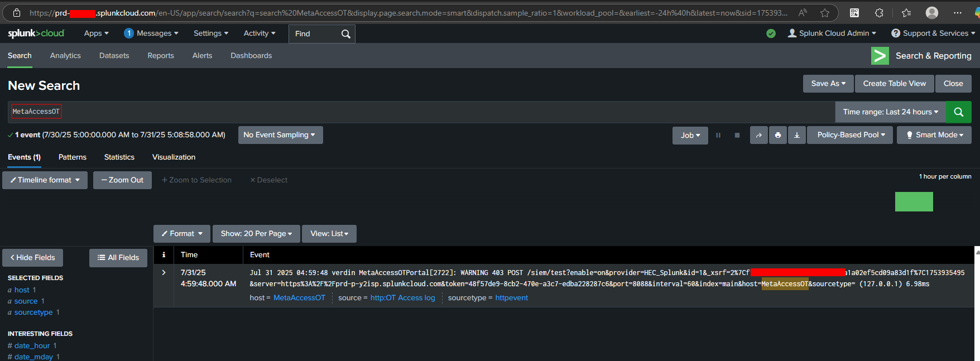
Task: View site info via the lock icon
Action: (17, 13)
